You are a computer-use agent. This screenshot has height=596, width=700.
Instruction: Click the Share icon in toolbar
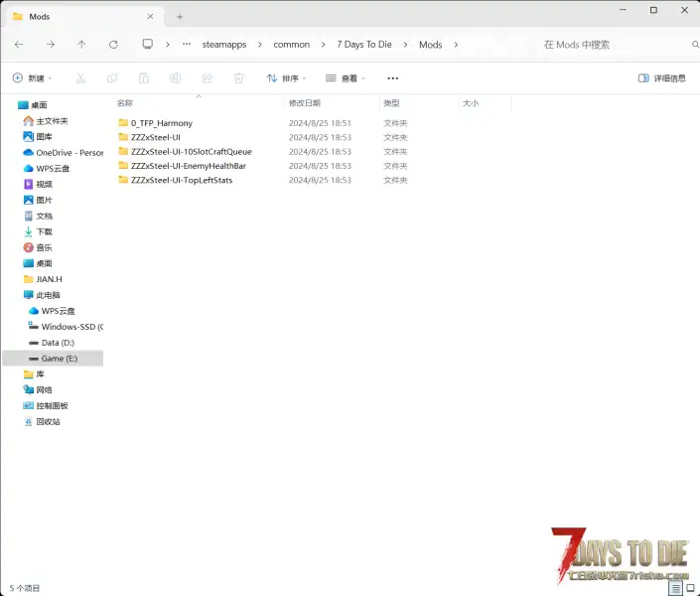coord(208,78)
